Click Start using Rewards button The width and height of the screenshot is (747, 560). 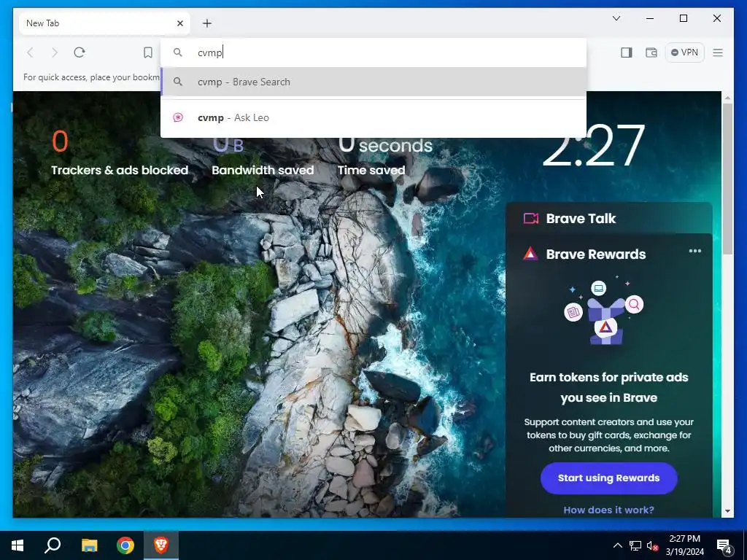click(609, 478)
